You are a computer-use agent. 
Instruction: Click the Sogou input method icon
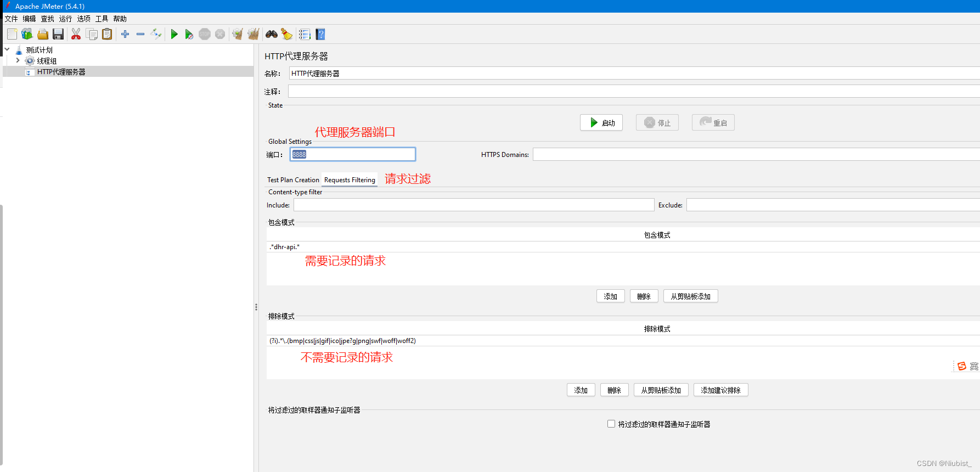coord(962,366)
